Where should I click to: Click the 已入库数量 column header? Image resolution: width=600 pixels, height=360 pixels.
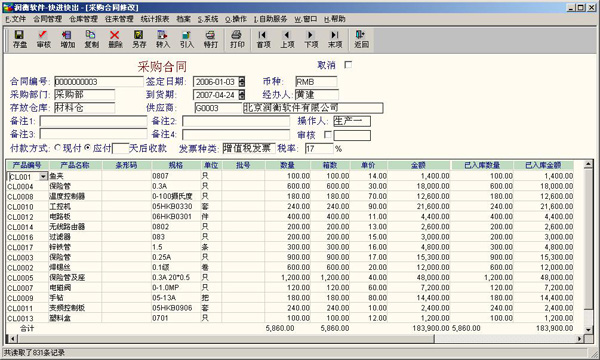(482, 165)
